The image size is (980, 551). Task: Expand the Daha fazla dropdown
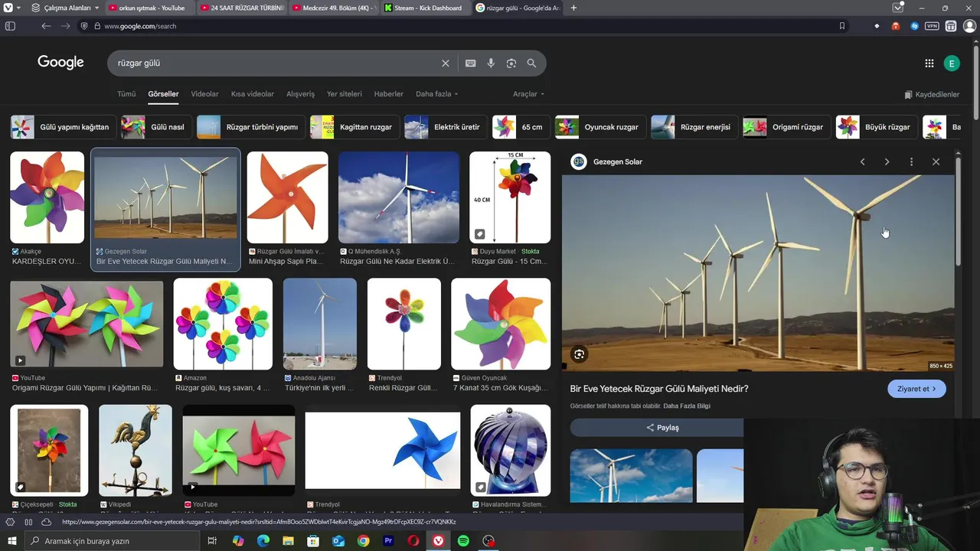436,94
